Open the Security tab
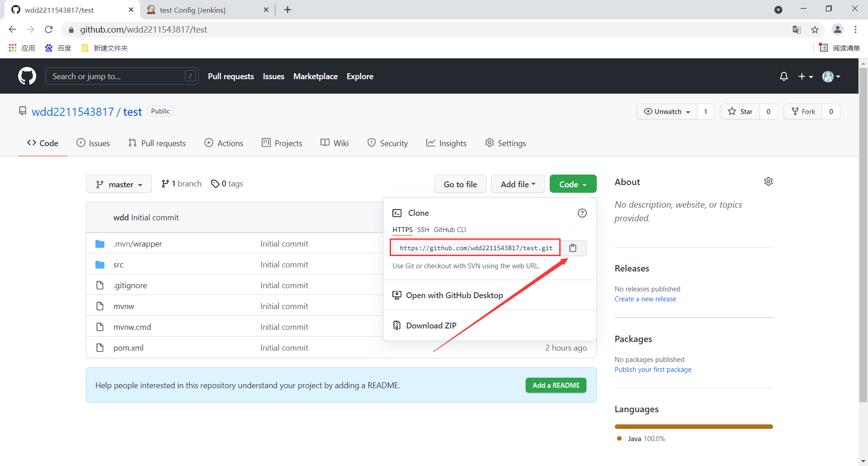This screenshot has width=868, height=466. point(387,143)
